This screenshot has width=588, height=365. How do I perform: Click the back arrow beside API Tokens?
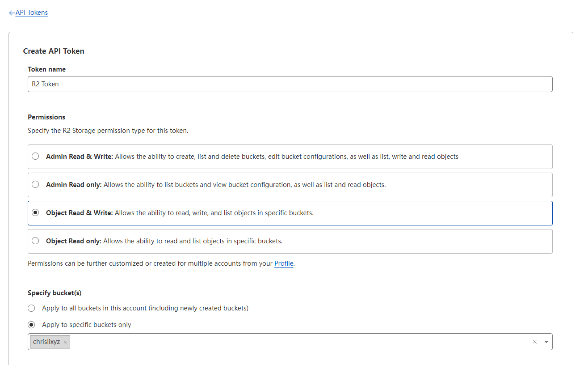pyautogui.click(x=12, y=13)
